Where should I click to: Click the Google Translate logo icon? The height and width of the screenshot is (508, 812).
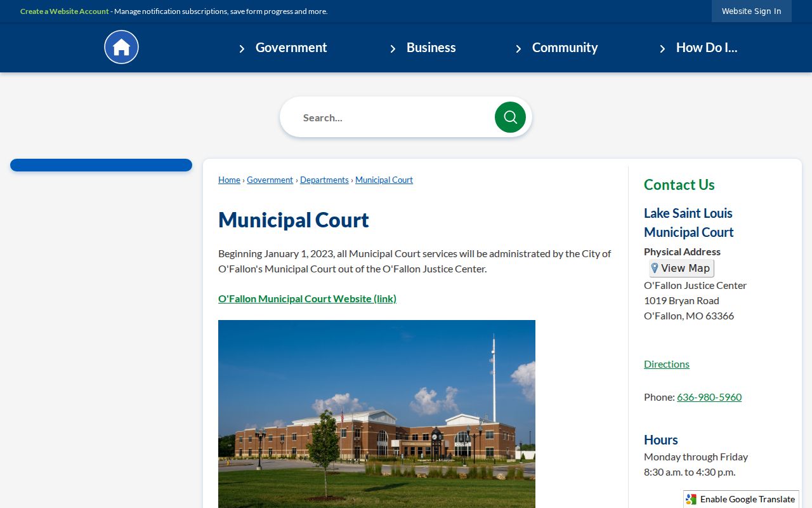pos(691,499)
